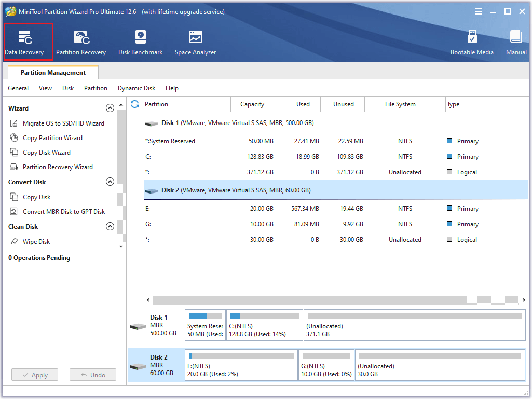Select the C: partition row
Viewport: 532px width, 399px height.
pos(336,156)
